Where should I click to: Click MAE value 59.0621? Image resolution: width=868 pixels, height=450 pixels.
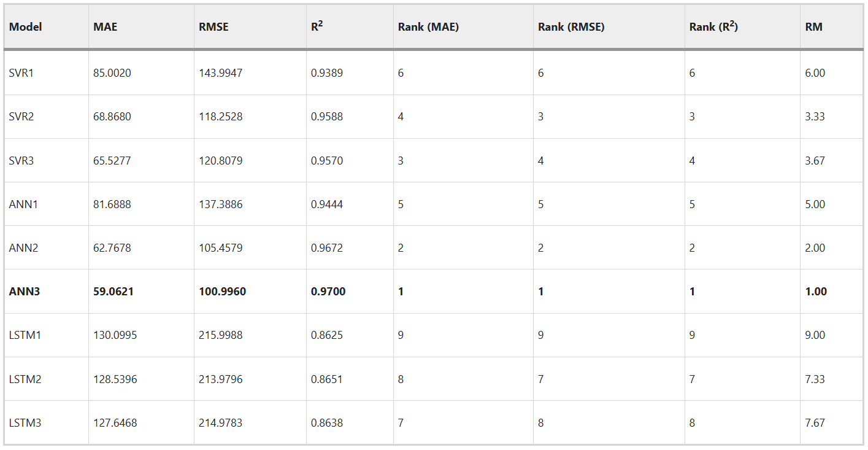pos(113,292)
